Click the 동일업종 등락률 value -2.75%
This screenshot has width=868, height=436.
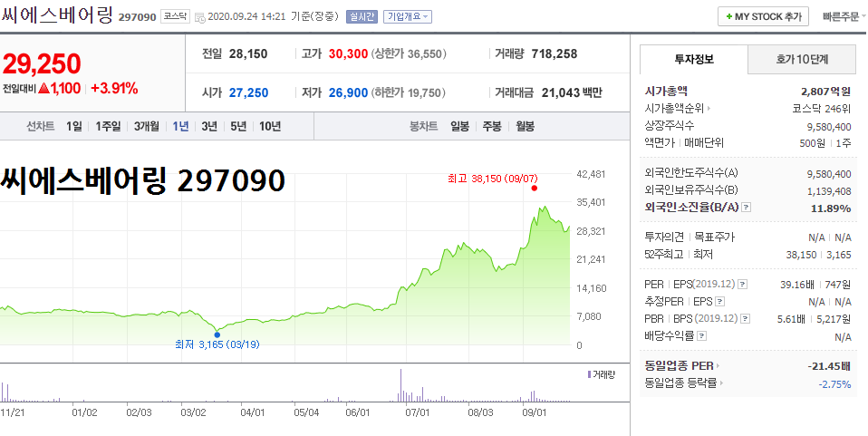point(834,384)
